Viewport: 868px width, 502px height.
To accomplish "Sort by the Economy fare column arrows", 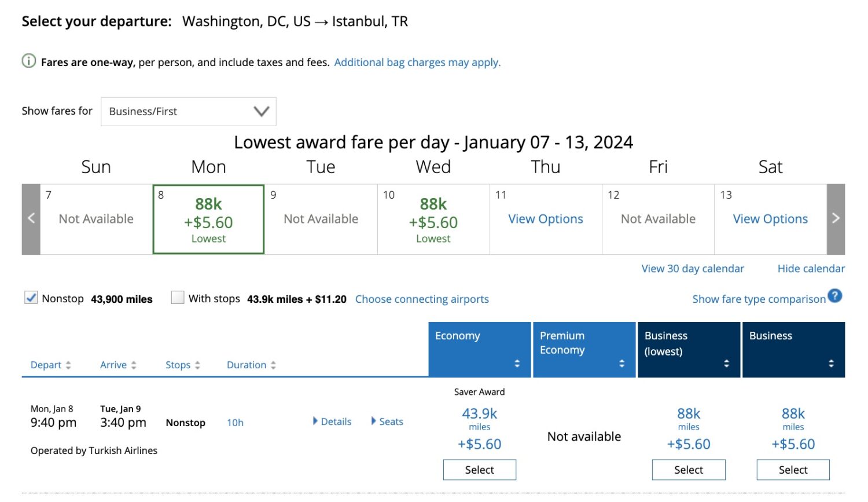I will click(x=517, y=364).
